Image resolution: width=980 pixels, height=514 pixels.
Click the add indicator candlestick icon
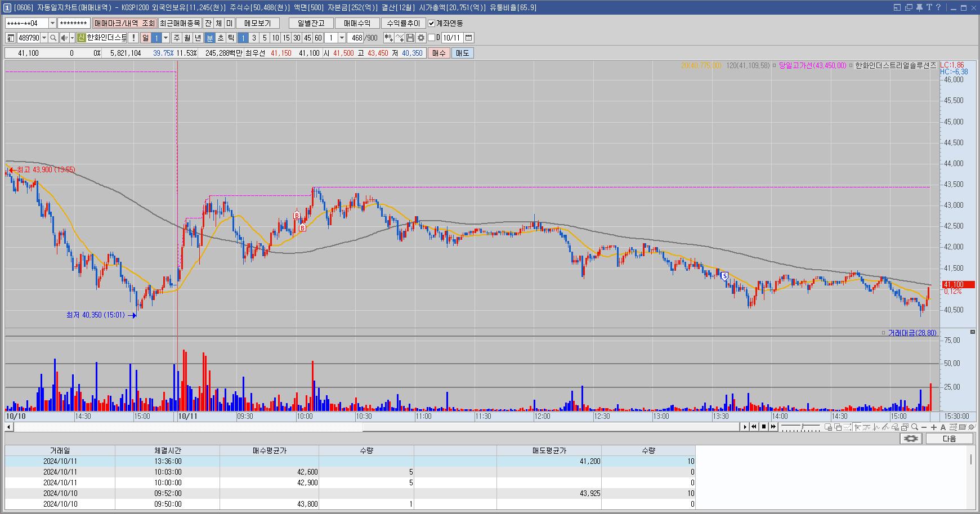click(388, 38)
